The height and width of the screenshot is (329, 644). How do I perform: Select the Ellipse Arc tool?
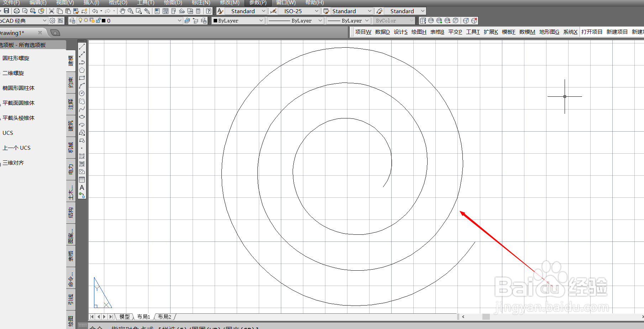(x=82, y=125)
